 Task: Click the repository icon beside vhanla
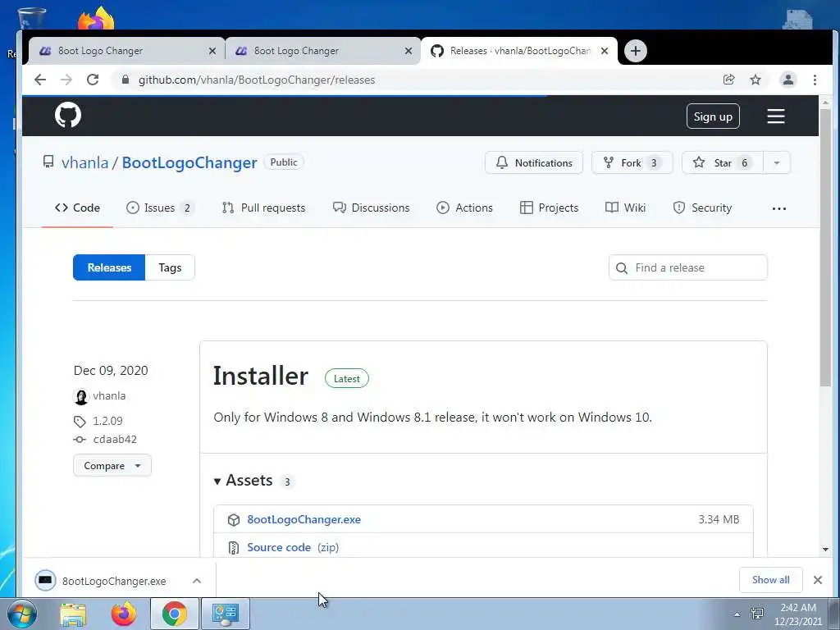click(x=48, y=162)
